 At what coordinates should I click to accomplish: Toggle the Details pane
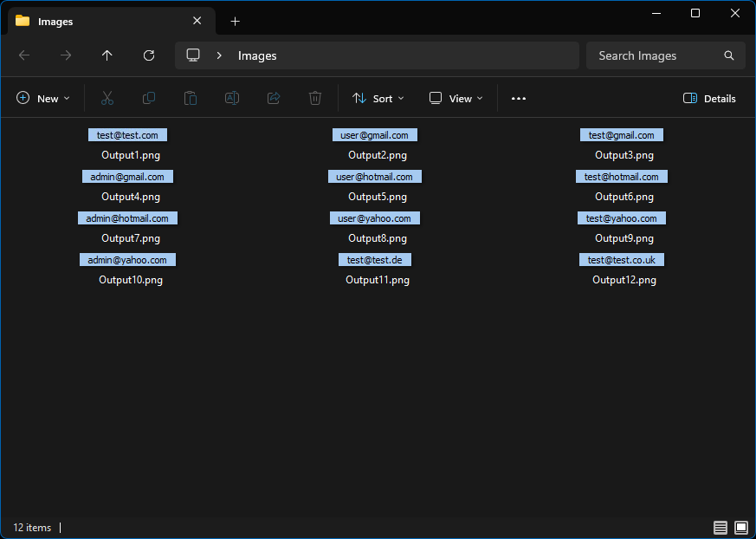point(709,99)
